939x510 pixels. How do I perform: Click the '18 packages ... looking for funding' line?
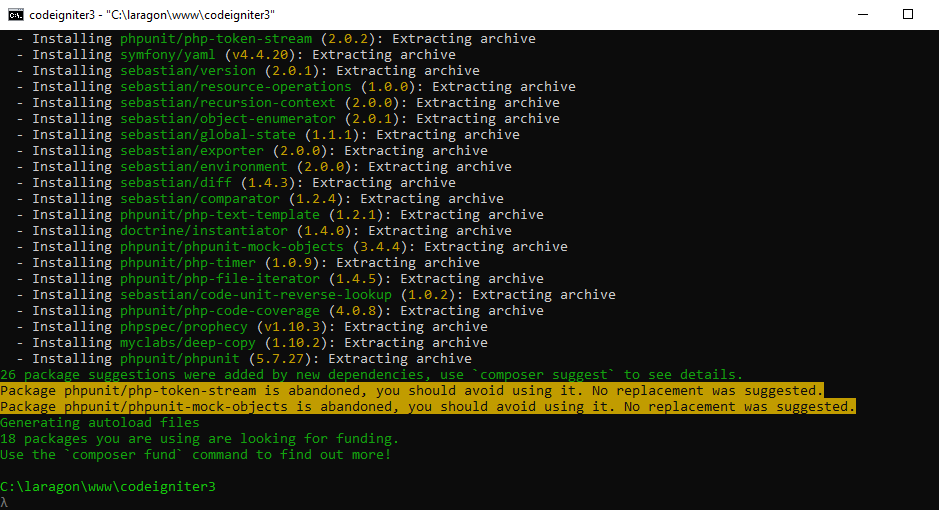tap(199, 439)
